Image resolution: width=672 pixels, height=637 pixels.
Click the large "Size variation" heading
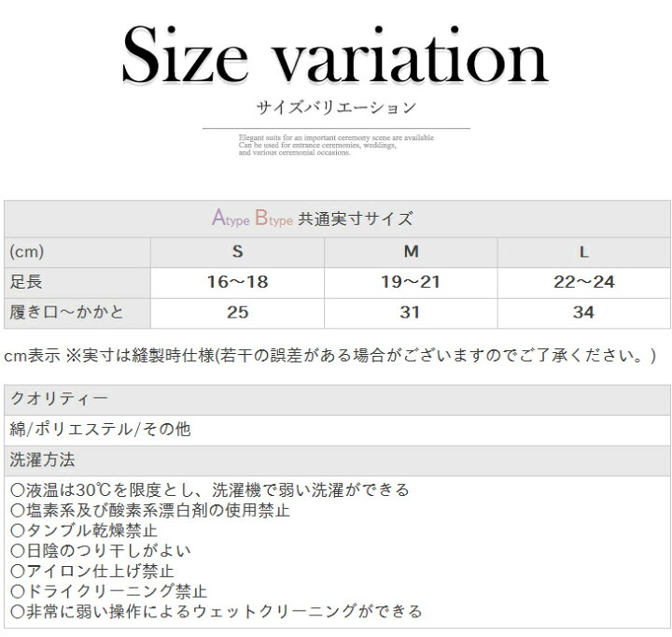tap(335, 55)
